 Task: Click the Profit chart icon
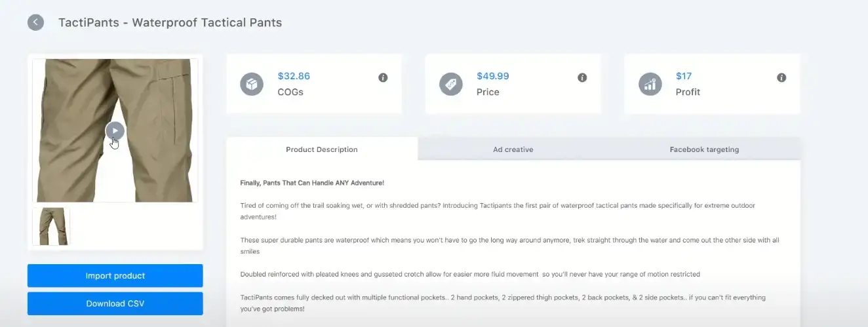(650, 85)
